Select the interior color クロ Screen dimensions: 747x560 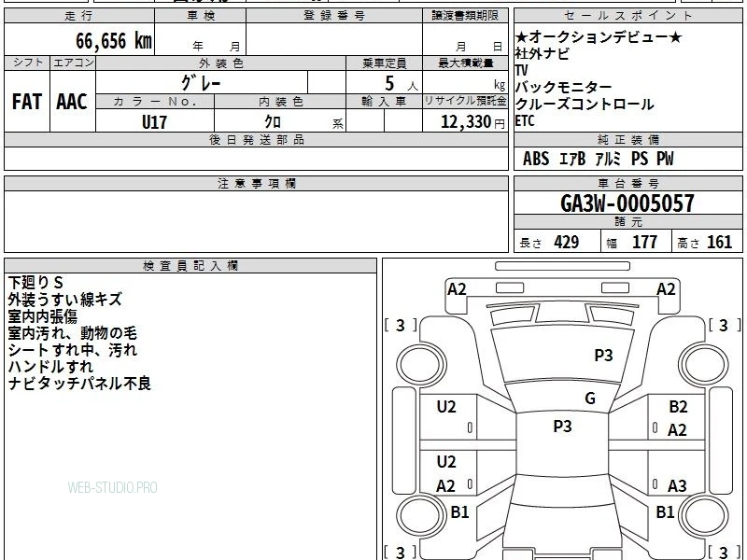(x=273, y=122)
